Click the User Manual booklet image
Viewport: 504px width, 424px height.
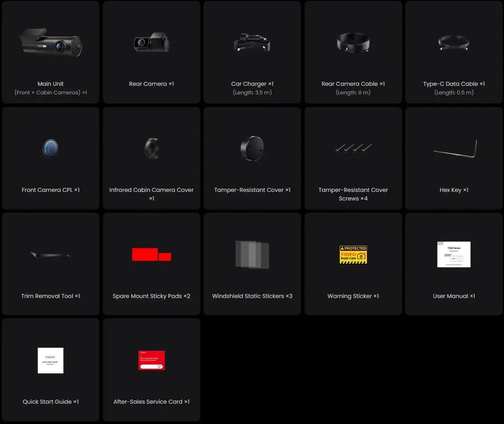point(454,254)
